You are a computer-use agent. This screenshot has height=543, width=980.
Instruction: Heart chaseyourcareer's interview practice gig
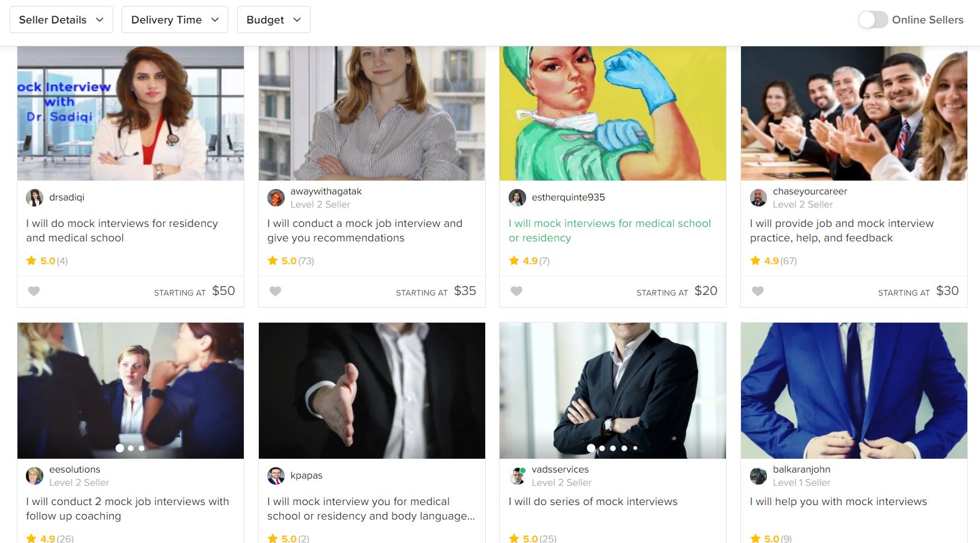point(757,291)
